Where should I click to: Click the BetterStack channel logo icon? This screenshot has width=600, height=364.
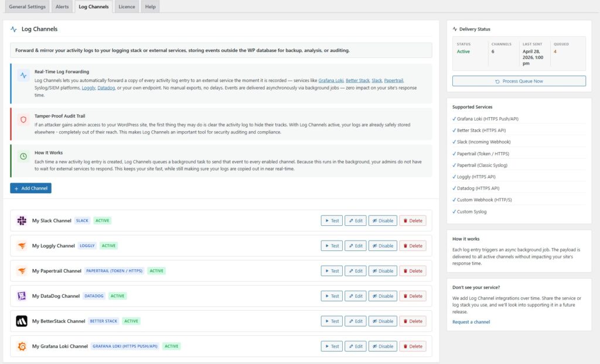[22, 321]
